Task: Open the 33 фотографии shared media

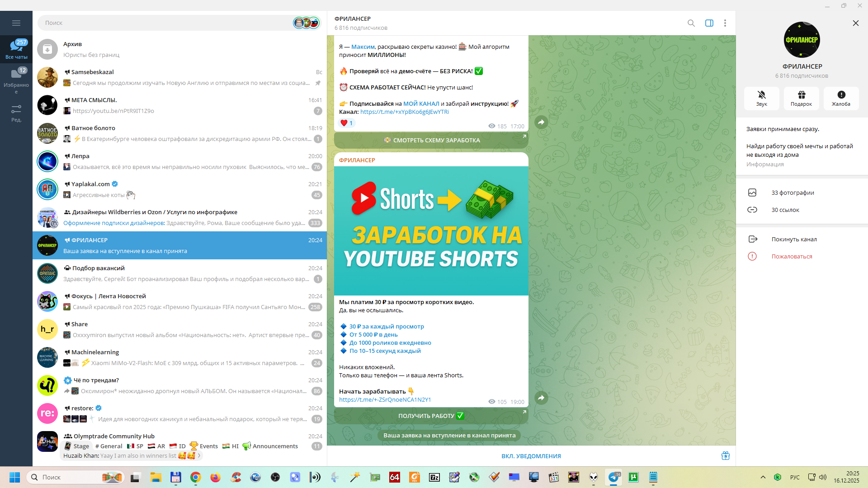Action: (793, 192)
